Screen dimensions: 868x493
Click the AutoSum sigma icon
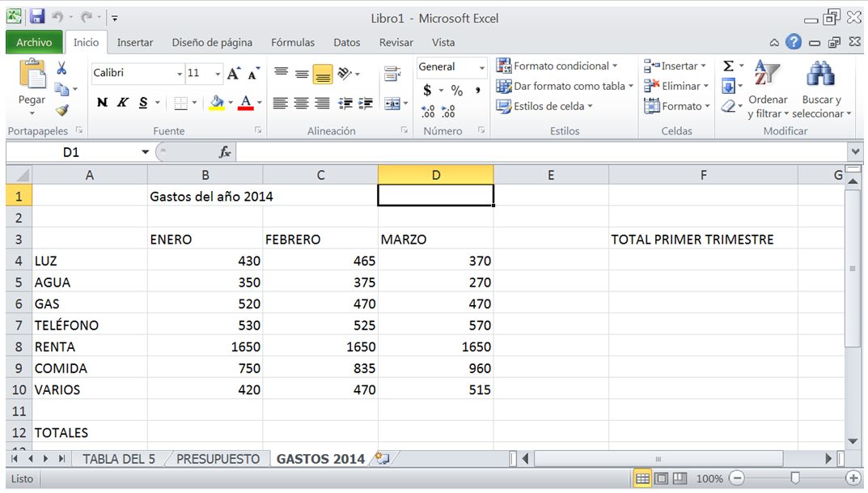729,66
